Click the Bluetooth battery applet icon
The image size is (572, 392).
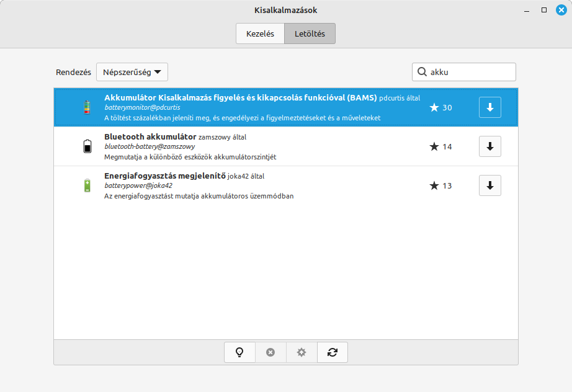[87, 146]
